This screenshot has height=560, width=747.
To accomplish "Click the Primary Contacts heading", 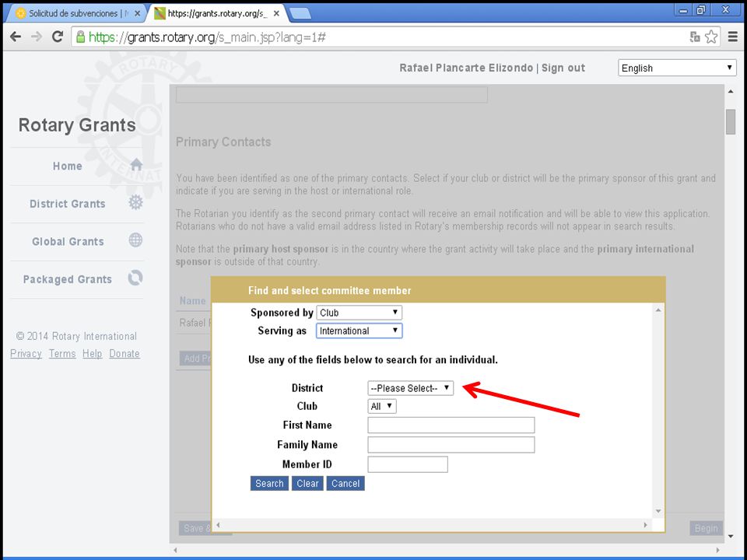I will pyautogui.click(x=223, y=142).
